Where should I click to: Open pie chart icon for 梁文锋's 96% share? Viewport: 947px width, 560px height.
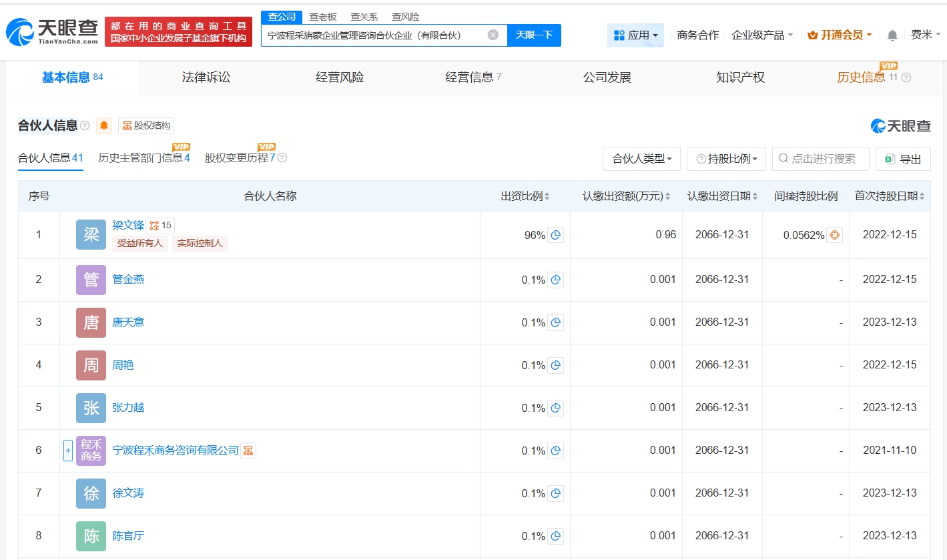pos(555,235)
